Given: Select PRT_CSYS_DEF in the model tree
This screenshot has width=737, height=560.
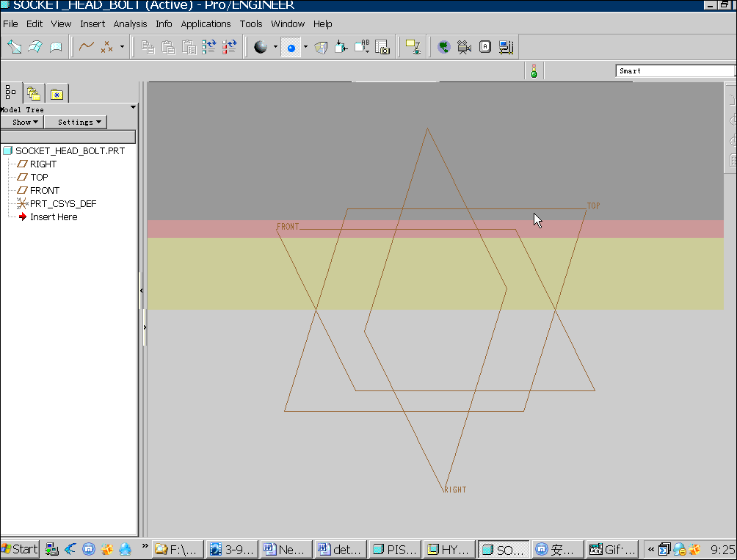Looking at the screenshot, I should coord(63,203).
